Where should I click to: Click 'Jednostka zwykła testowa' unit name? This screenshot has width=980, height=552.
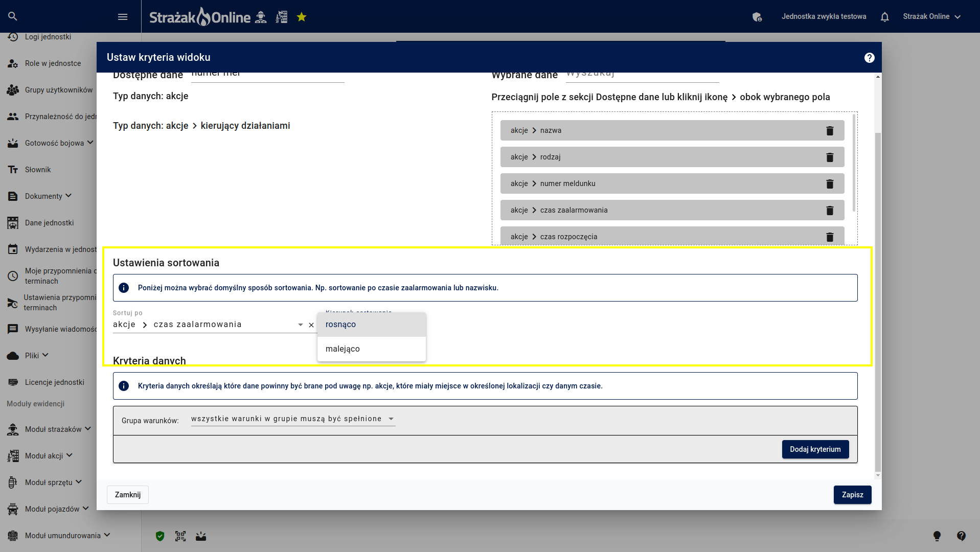(x=824, y=16)
